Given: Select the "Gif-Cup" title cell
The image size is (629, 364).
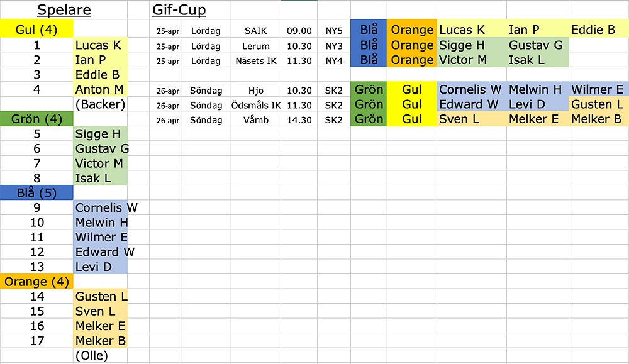Looking at the screenshot, I should point(179,10).
